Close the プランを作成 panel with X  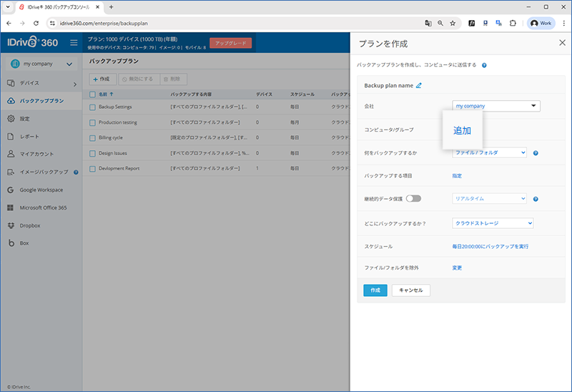[561, 43]
